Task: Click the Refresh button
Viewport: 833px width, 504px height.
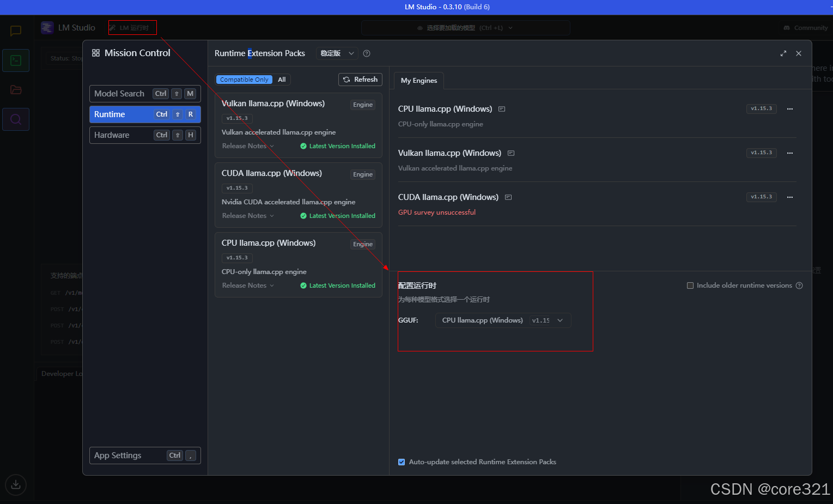Action: [x=360, y=80]
